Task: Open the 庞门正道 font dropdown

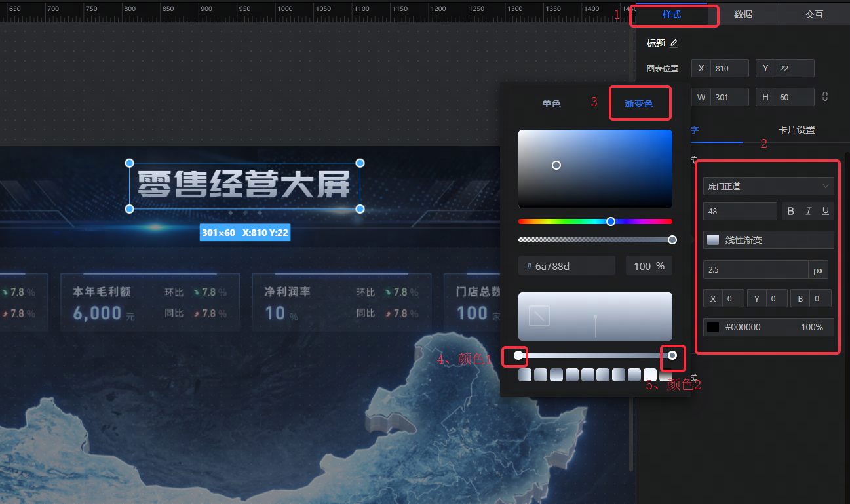Action: pos(769,186)
